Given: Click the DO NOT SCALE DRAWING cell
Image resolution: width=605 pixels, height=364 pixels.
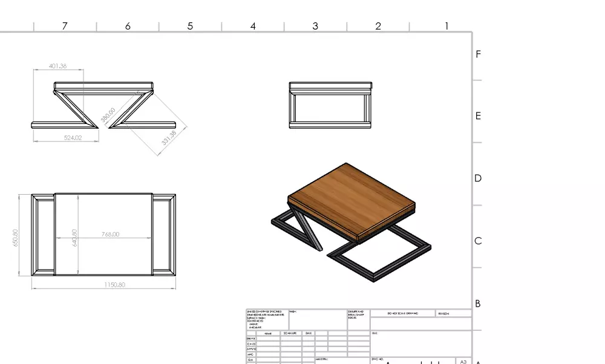Looking at the screenshot, I should tap(403, 313).
